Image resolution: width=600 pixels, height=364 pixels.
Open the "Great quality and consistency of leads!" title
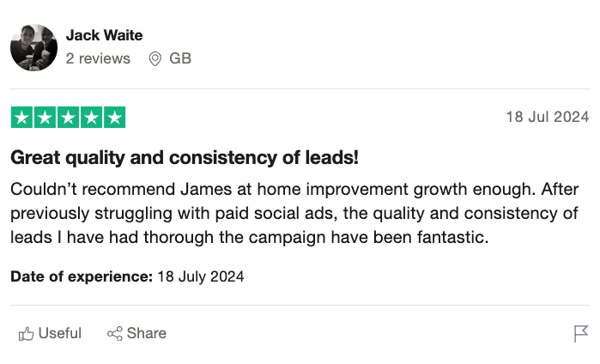point(184,158)
